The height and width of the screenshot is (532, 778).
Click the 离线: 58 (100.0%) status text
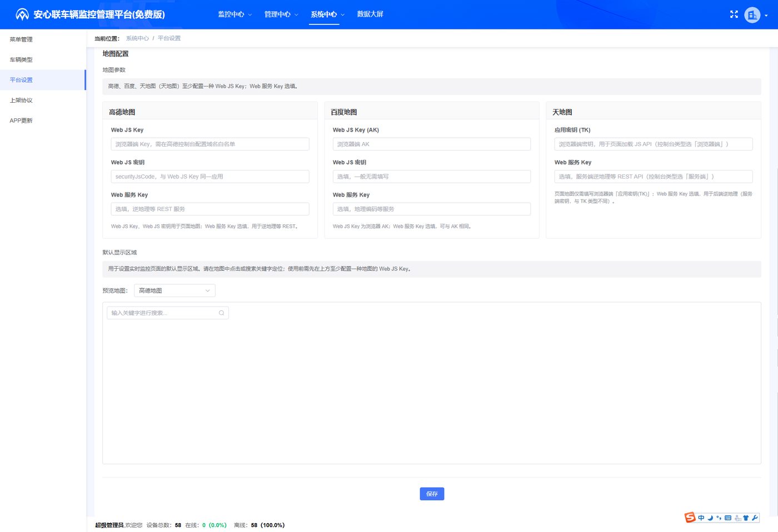pos(260,525)
